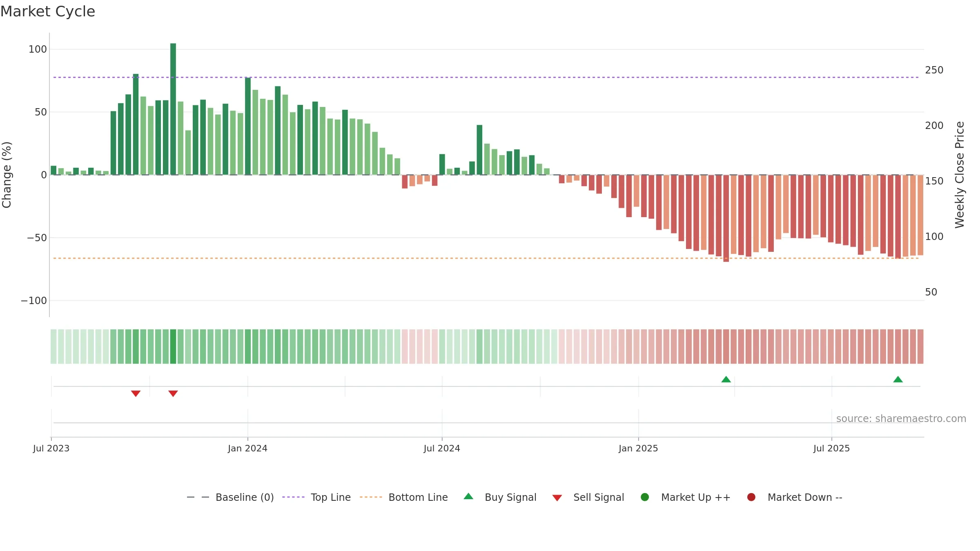Click the 200 label on right axis
The width and height of the screenshot is (980, 551).
[x=934, y=126]
